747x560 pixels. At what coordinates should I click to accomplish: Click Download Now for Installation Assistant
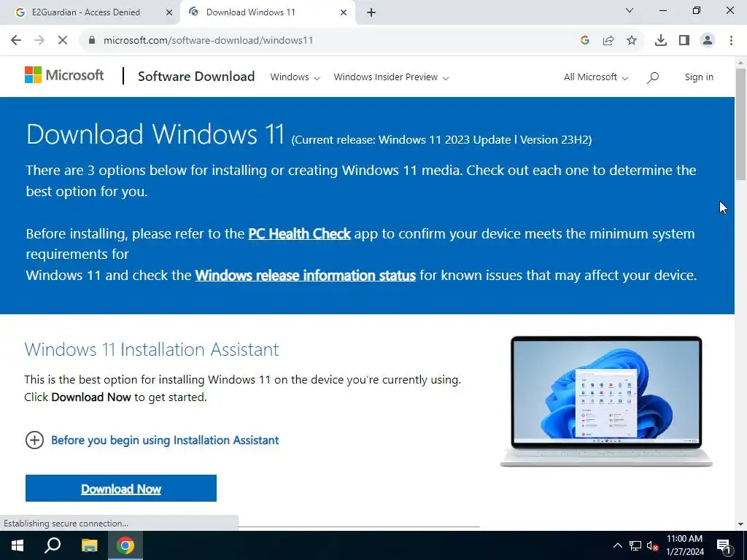121,488
